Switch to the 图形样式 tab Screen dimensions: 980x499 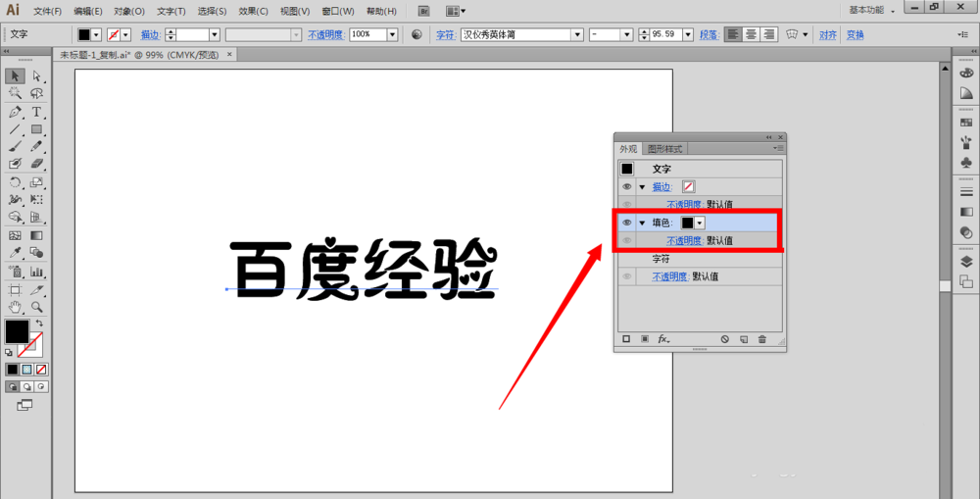pyautogui.click(x=665, y=149)
